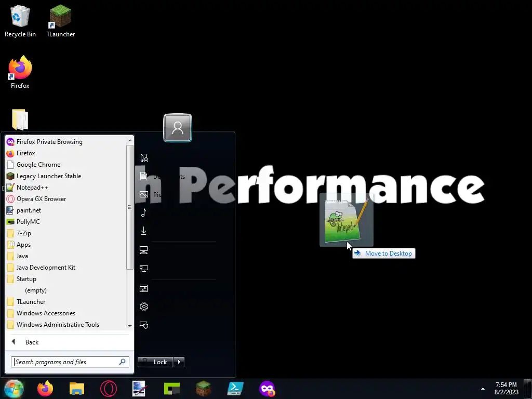Image resolution: width=532 pixels, height=399 pixels.
Task: Open paint.net from the taskbar
Action: [139, 389]
